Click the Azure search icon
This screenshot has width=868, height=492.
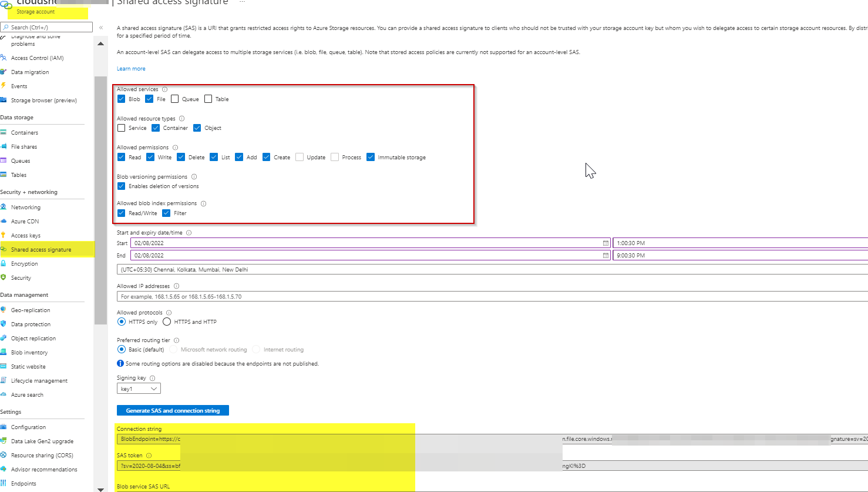point(4,394)
